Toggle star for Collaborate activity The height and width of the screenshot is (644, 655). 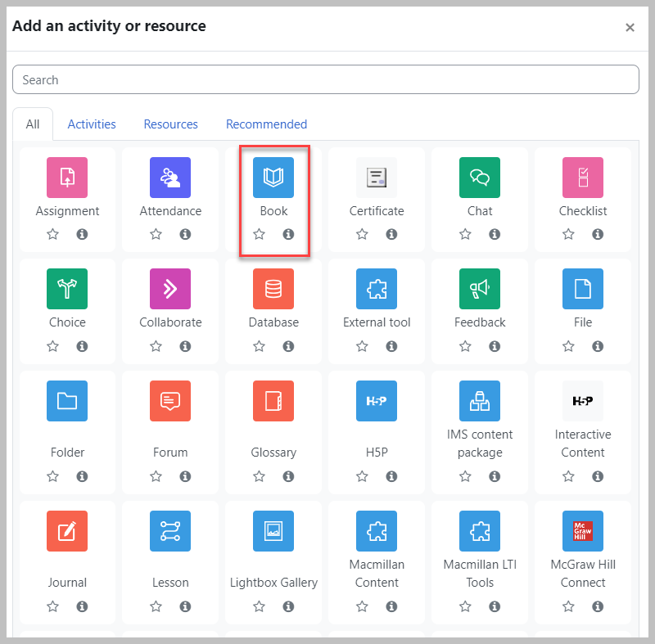pyautogui.click(x=156, y=346)
